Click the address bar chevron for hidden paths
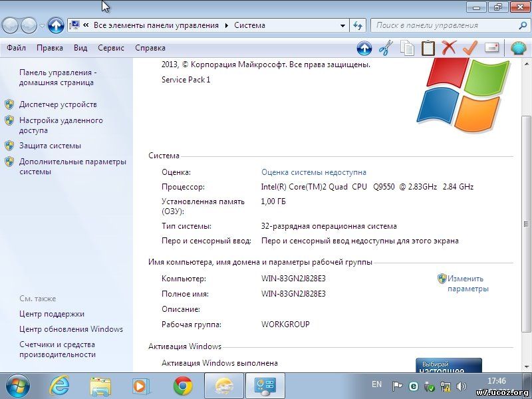Screen dimensions: 532x399 [x=85, y=25]
